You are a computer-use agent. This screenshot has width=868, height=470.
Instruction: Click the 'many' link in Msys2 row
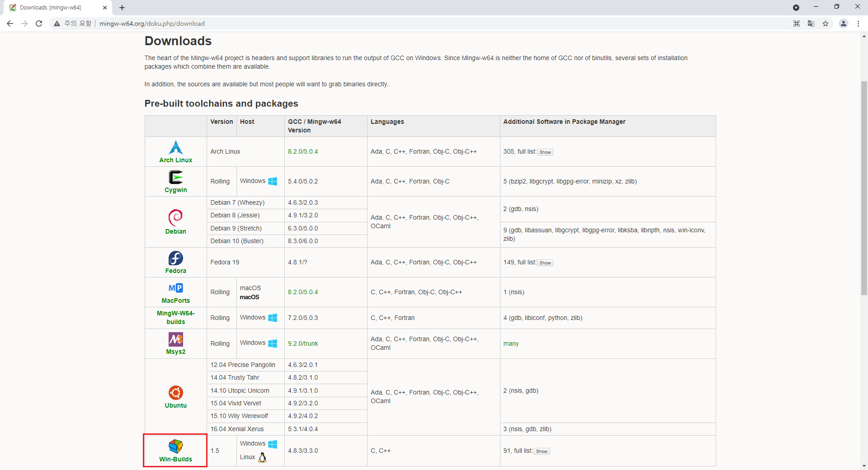click(x=511, y=343)
